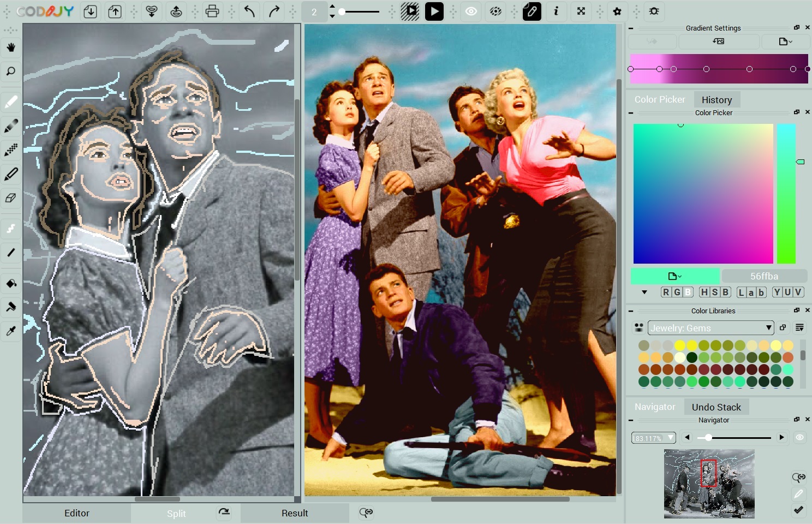Click the open/import document icon in top toolbar
Screen dimensions: 812x524
(x=91, y=11)
